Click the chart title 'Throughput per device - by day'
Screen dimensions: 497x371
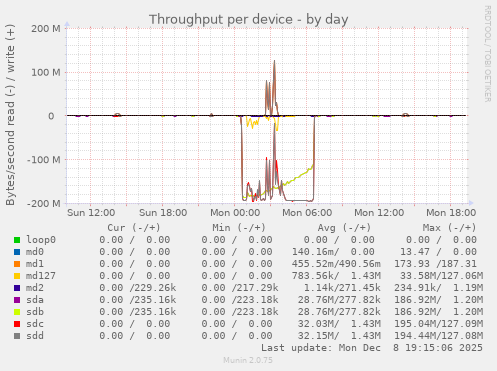click(249, 20)
